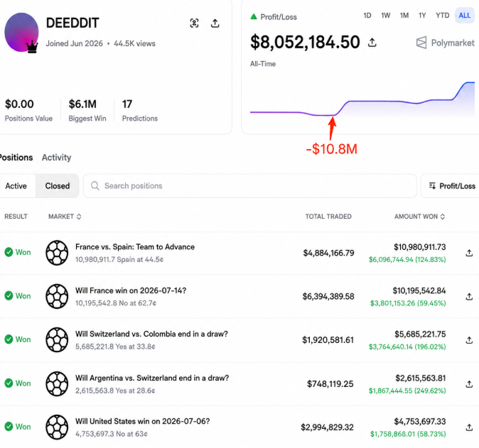
Task: Click Won checkmark on France win row
Action: (9, 296)
